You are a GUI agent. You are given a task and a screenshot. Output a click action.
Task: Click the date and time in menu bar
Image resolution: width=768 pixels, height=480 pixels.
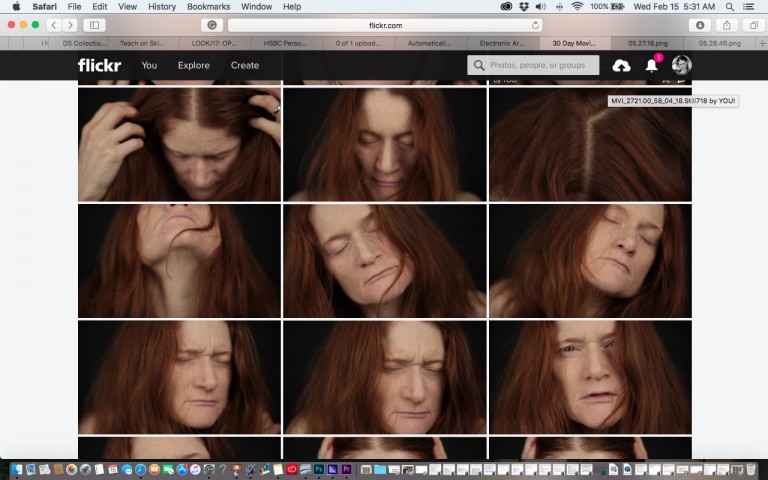click(674, 7)
